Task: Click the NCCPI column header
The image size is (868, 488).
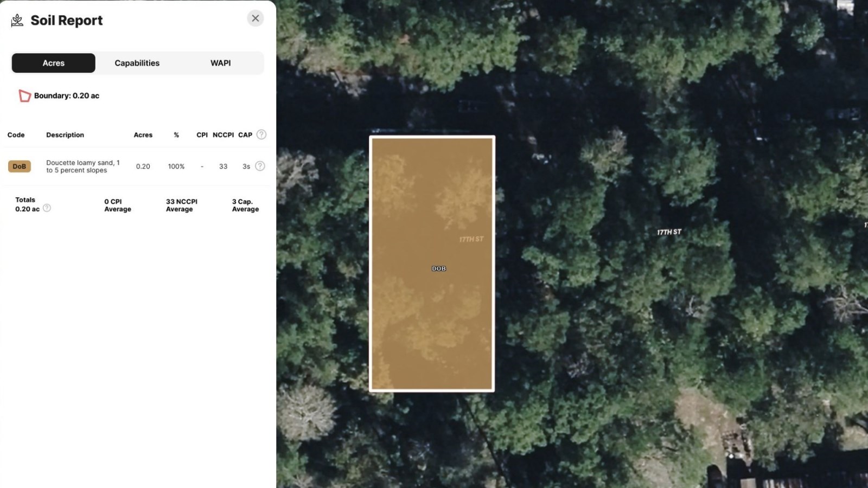Action: coord(223,135)
